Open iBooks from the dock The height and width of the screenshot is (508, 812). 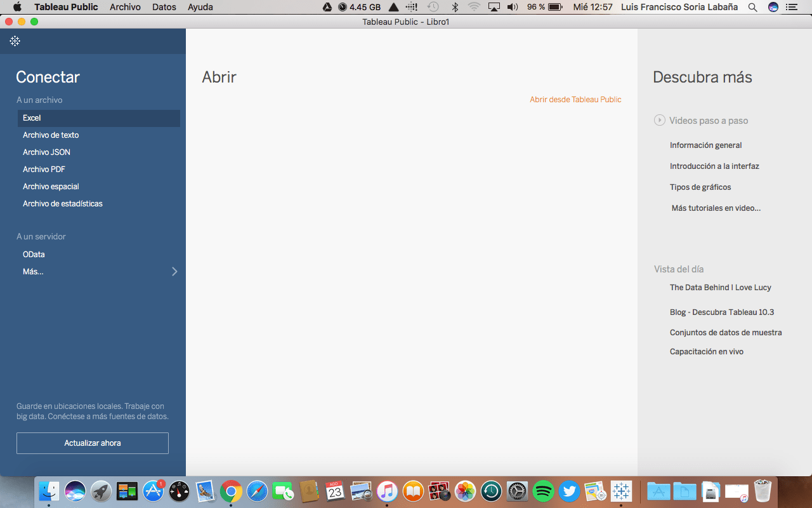point(413,491)
